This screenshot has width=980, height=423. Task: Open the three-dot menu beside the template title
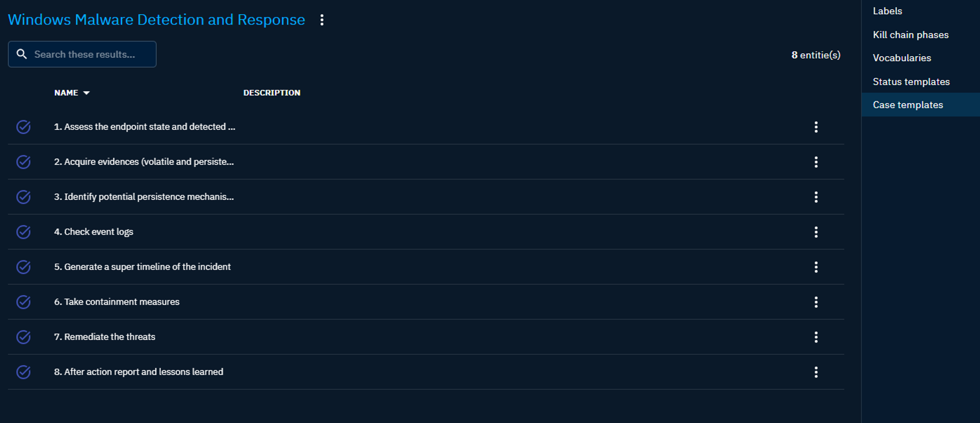click(x=322, y=20)
